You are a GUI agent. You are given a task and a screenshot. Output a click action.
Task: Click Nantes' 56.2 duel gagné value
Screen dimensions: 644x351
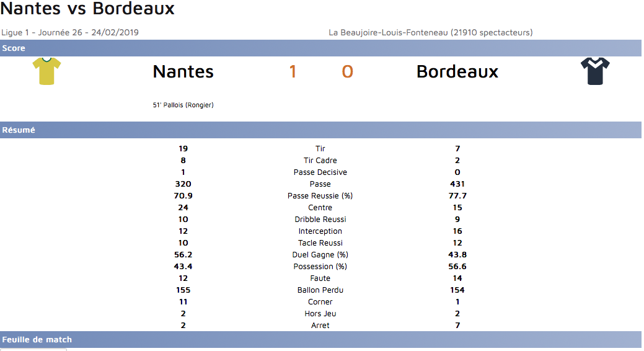tap(183, 255)
